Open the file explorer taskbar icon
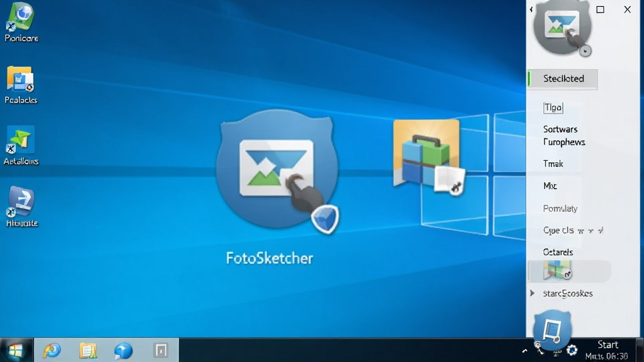Screen dimensions: 644x362 (88, 350)
